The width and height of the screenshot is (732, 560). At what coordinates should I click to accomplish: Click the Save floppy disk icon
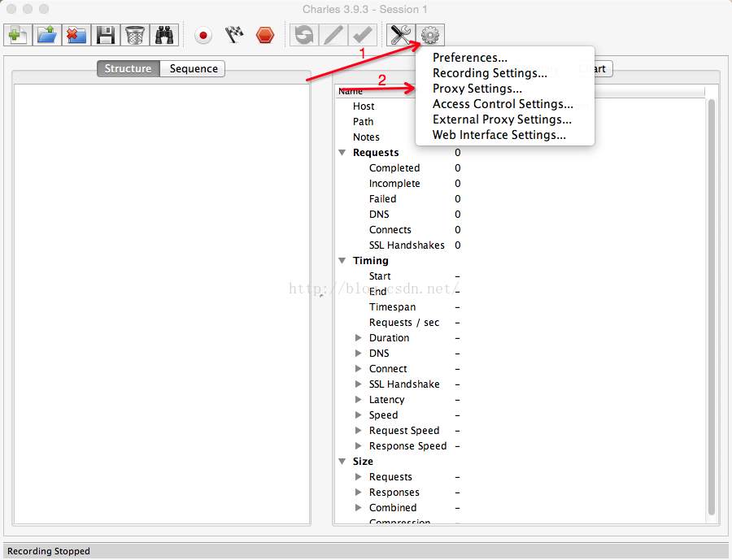106,35
